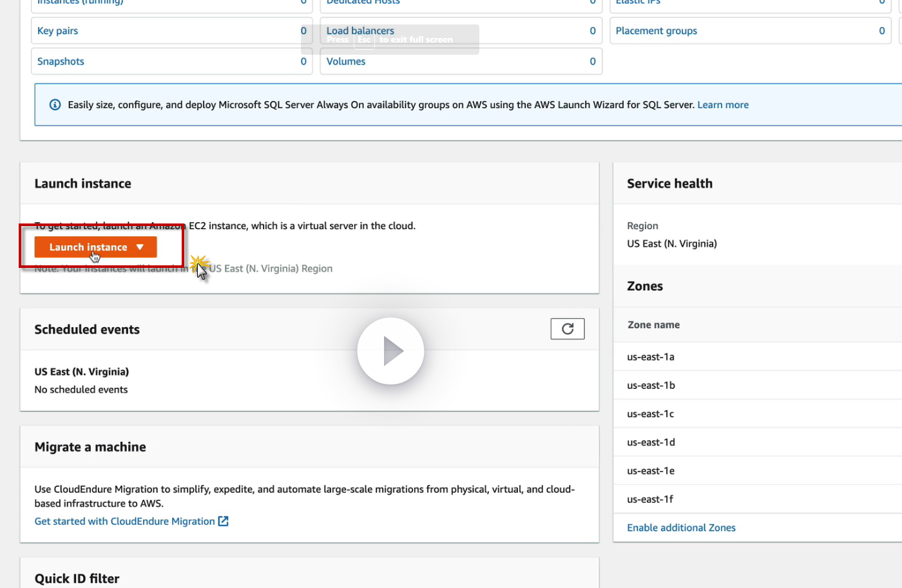Open Placement groups resource link

656,31
